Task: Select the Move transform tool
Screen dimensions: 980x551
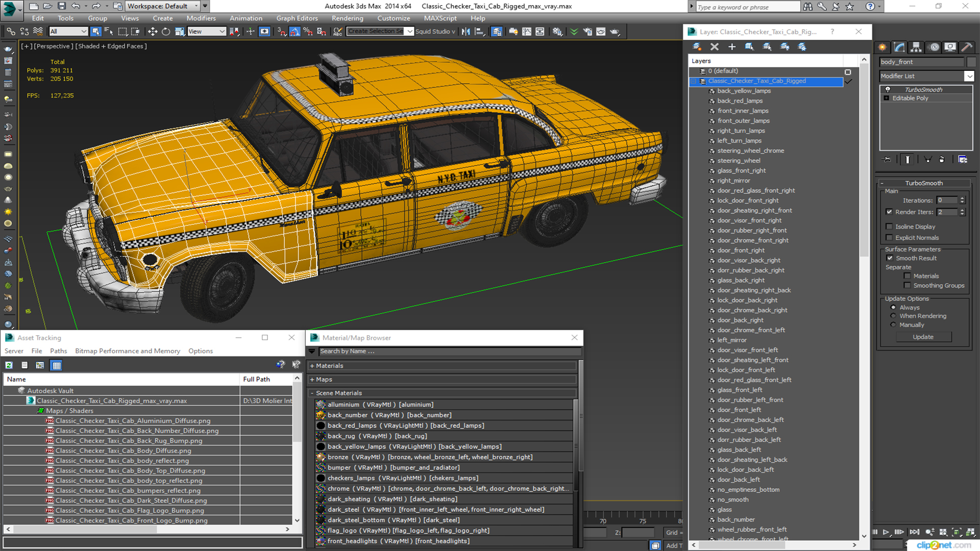Action: pyautogui.click(x=152, y=32)
